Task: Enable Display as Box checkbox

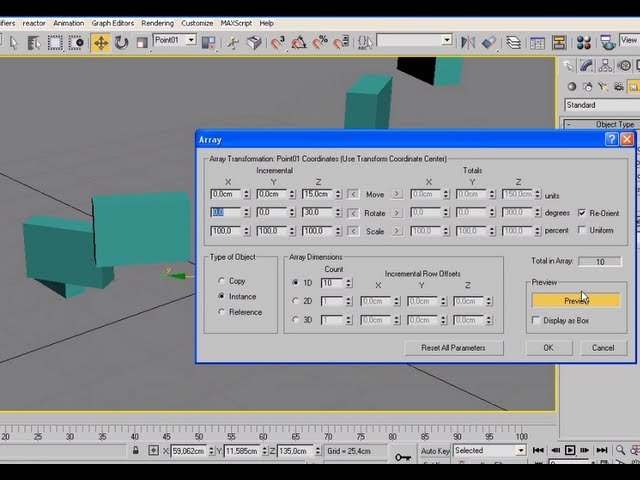Action: pos(536,320)
